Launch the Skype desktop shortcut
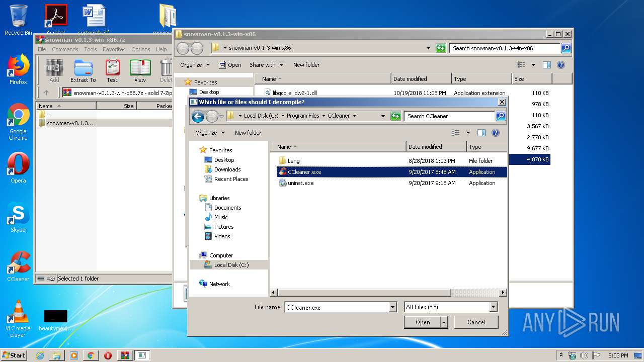This screenshot has width=644, height=362. tap(18, 217)
